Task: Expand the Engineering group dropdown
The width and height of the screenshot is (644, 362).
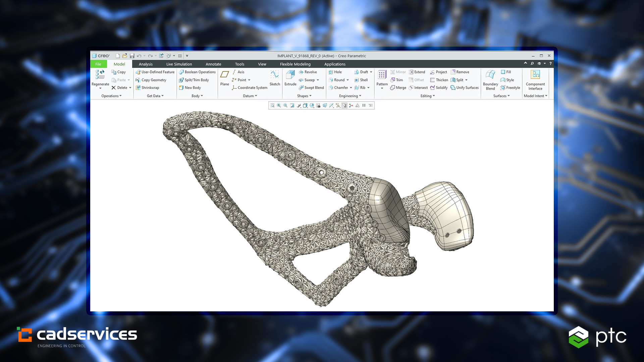Action: point(350,96)
